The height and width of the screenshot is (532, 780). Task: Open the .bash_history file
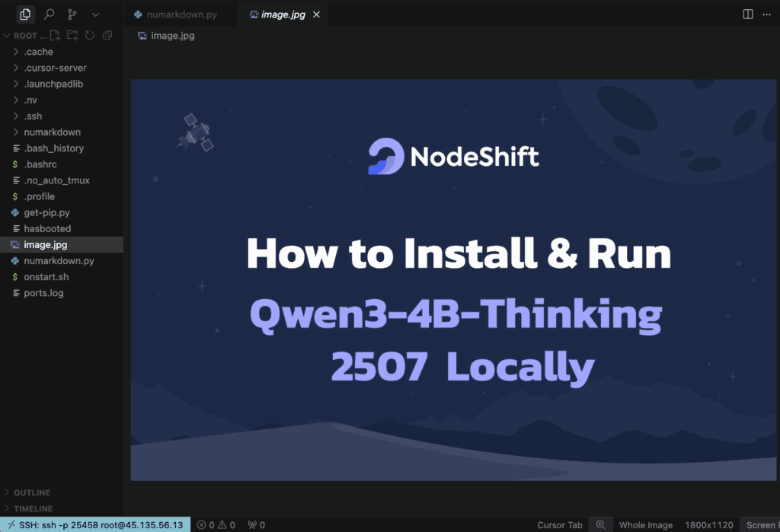click(x=62, y=148)
